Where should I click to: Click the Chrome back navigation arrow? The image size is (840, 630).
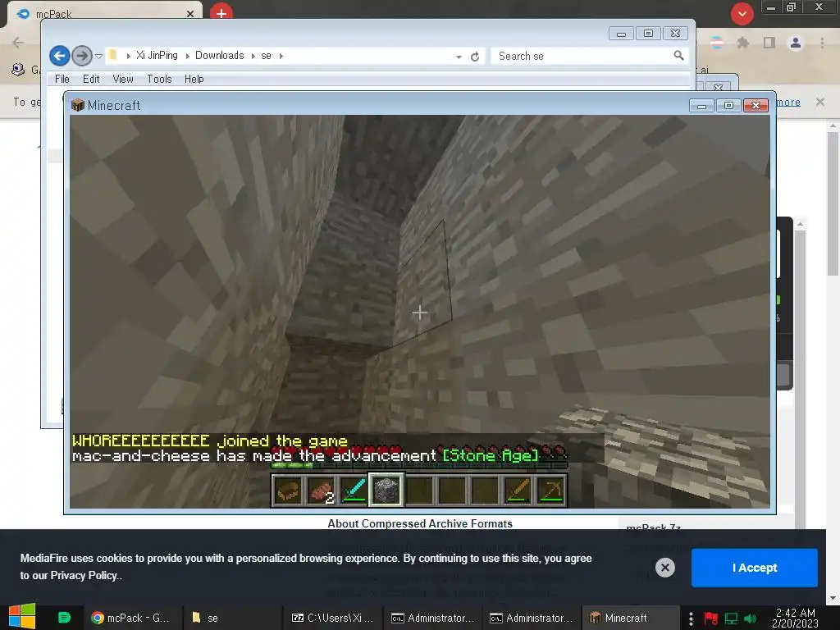18,43
